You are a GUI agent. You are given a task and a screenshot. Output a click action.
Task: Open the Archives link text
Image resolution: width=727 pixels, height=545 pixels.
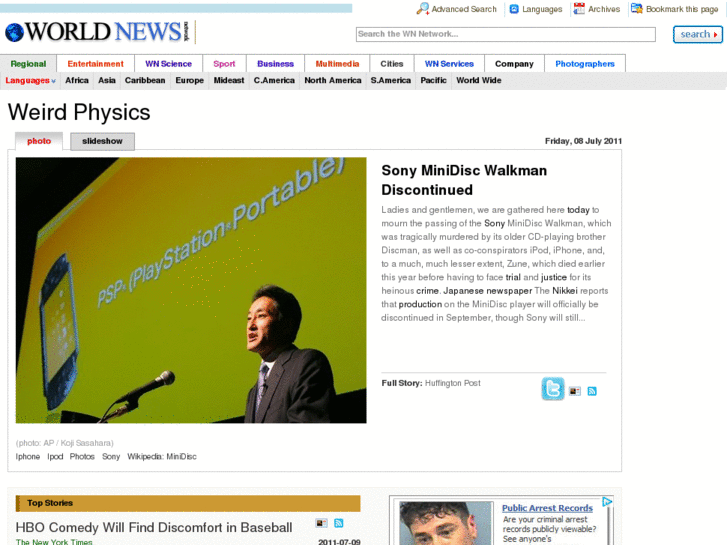pyautogui.click(x=604, y=9)
